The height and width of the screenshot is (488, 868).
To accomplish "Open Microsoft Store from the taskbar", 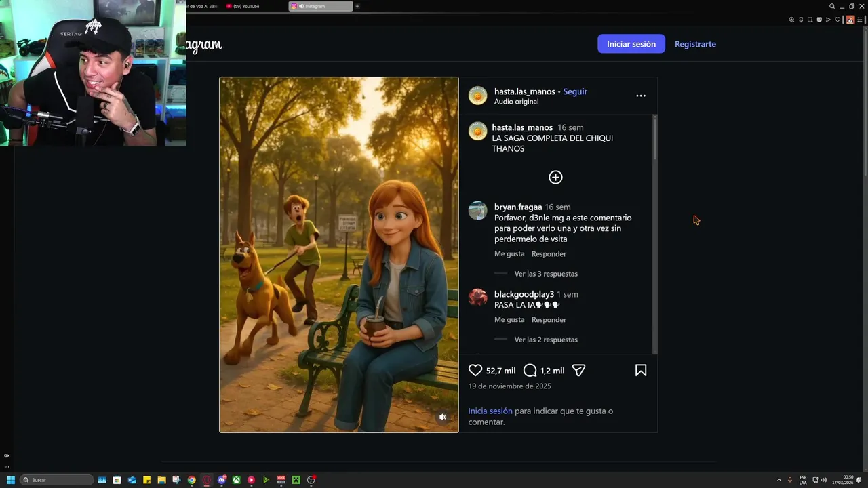I will [117, 480].
